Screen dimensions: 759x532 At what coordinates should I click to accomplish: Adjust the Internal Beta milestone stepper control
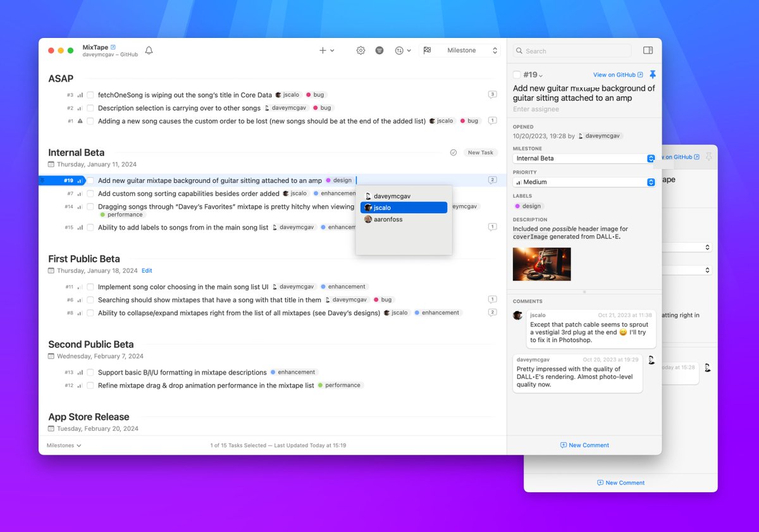tap(651, 158)
